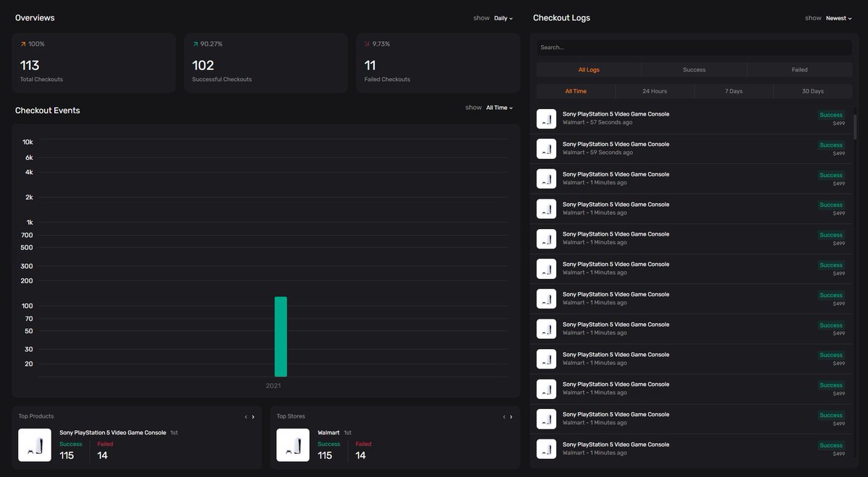Select the 24 Hours filter tab

click(x=655, y=92)
